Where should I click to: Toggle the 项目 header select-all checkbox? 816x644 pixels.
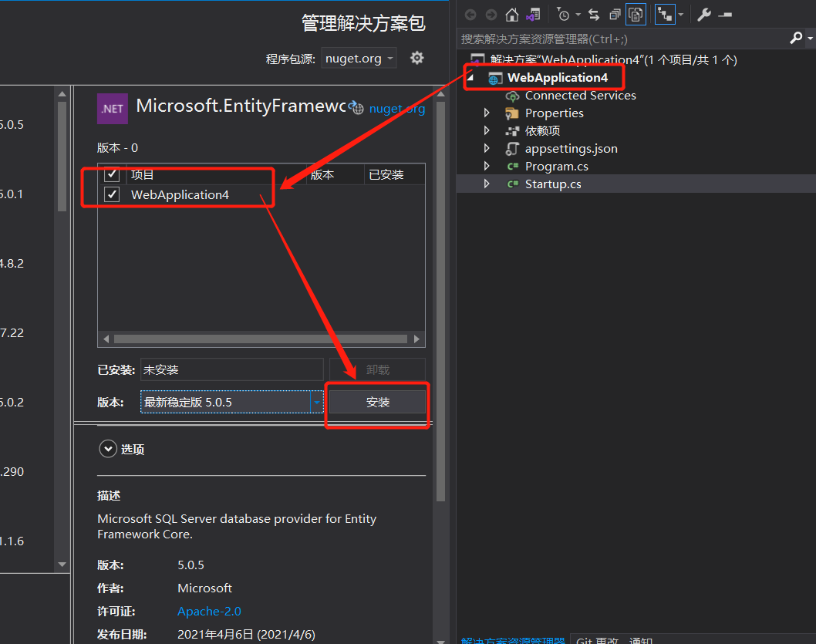pyautogui.click(x=112, y=174)
